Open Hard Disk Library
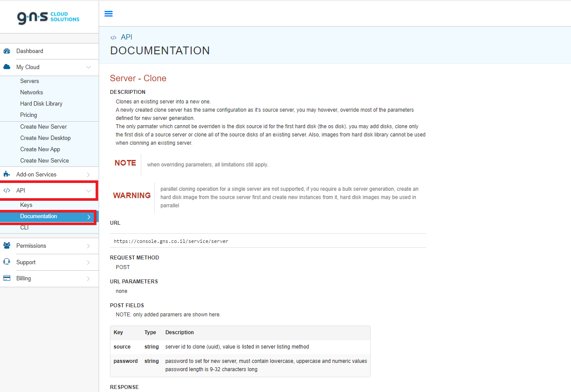Screen dimensions: 571x392 tap(41, 103)
